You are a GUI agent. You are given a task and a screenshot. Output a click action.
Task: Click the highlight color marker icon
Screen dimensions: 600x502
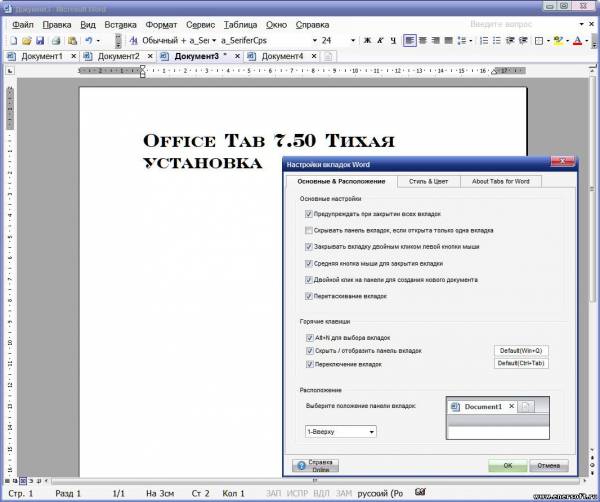point(558,40)
